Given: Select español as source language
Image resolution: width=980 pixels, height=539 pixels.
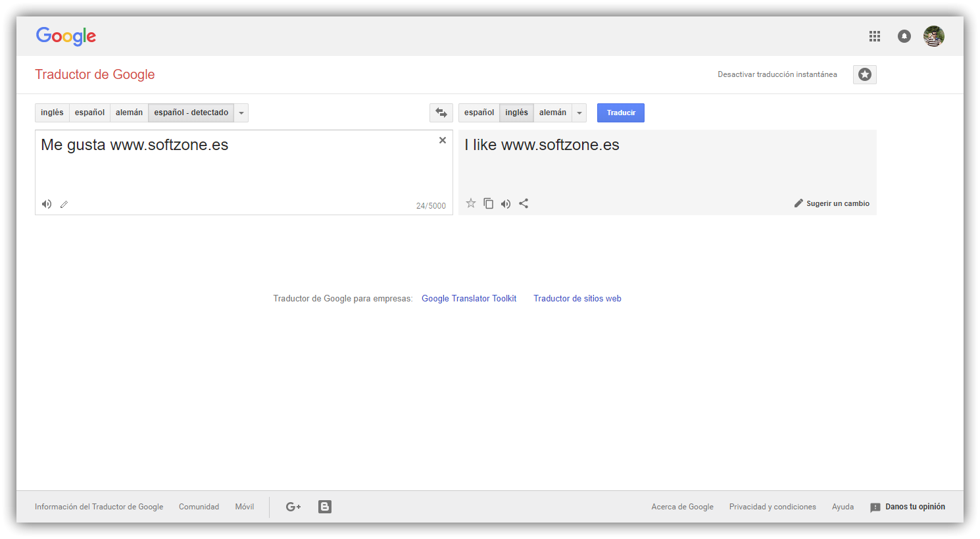Looking at the screenshot, I should 89,113.
